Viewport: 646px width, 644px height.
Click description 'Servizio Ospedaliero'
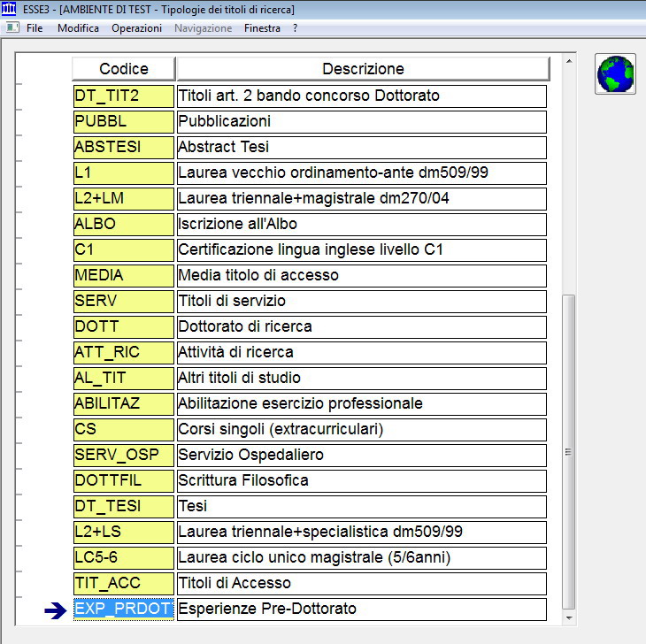362,455
